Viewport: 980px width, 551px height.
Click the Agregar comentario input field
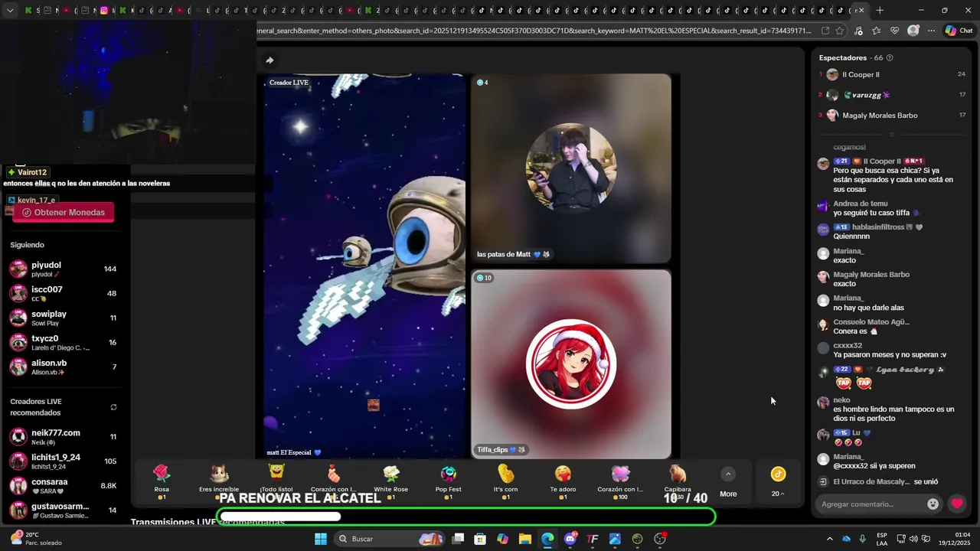(x=871, y=504)
